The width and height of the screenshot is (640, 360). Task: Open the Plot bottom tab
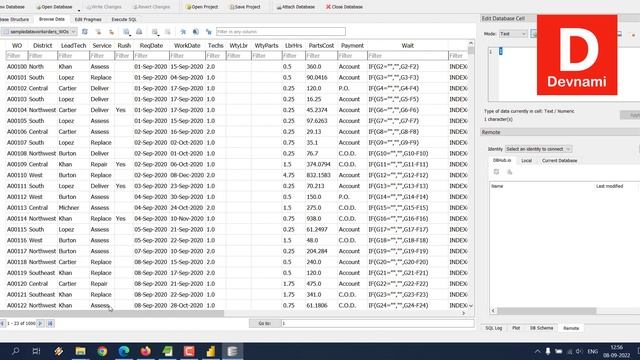516,328
